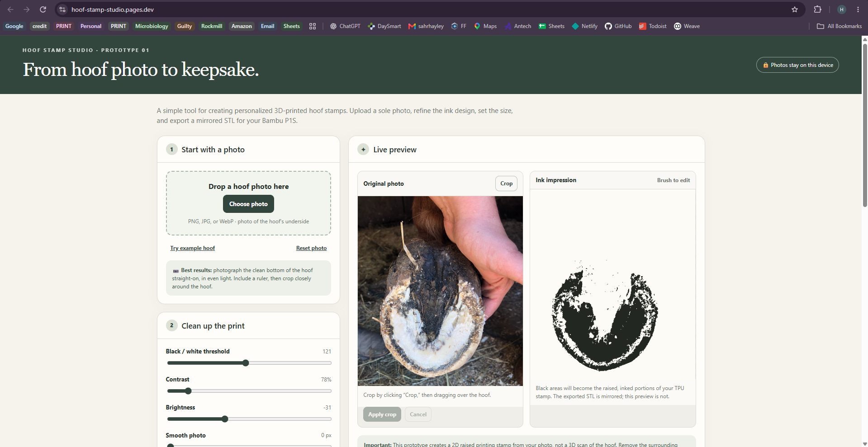Screen dimensions: 868x447
Task: Open the credit bookmark folder
Action: coord(39,26)
